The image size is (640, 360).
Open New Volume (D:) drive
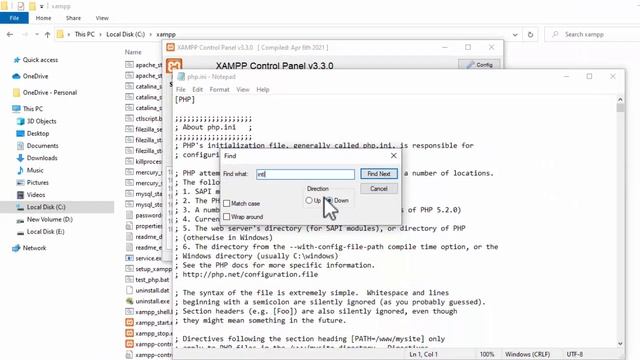[49, 219]
